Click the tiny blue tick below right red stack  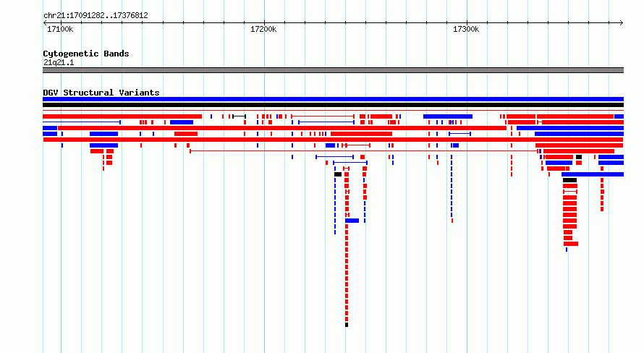(567, 250)
